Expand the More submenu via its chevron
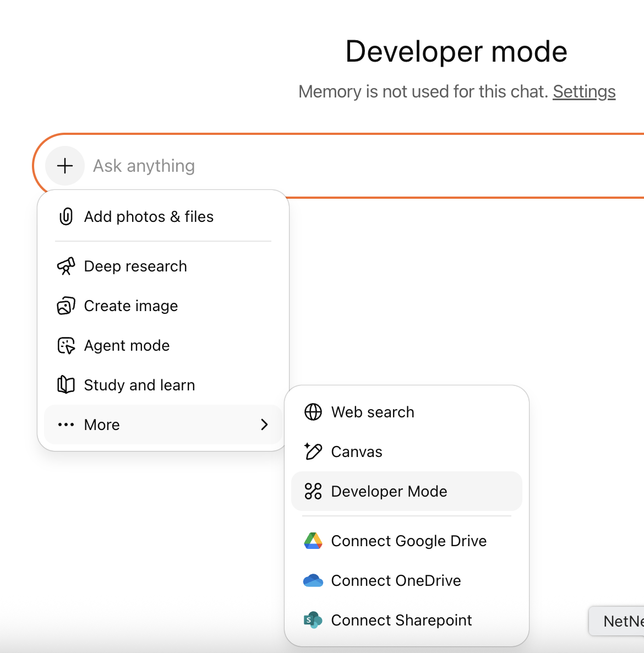This screenshot has width=644, height=653. click(264, 425)
